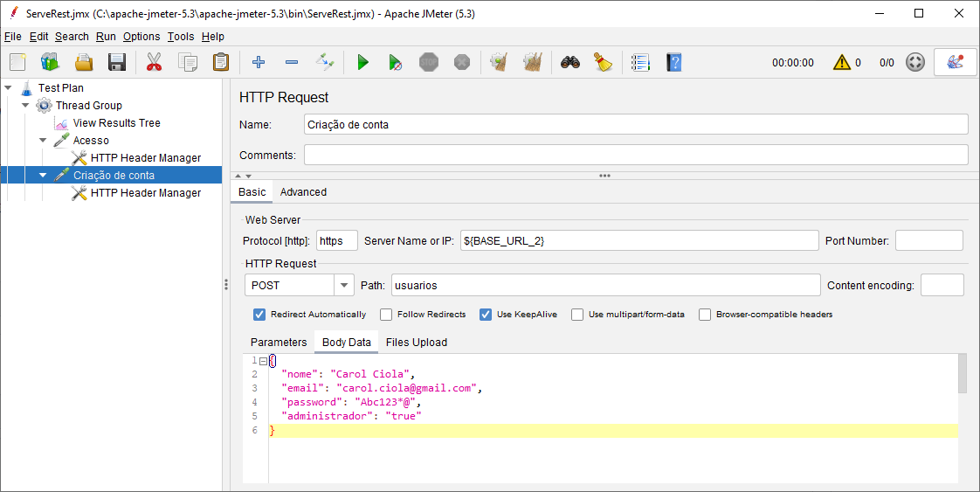Click the Content encoding field
Image resolution: width=980 pixels, height=492 pixels.
point(942,285)
